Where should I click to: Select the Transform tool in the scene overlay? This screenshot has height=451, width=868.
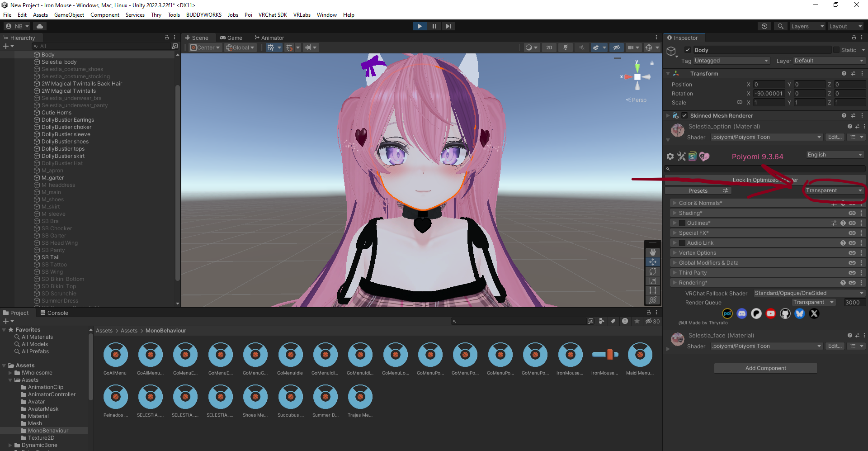[652, 300]
